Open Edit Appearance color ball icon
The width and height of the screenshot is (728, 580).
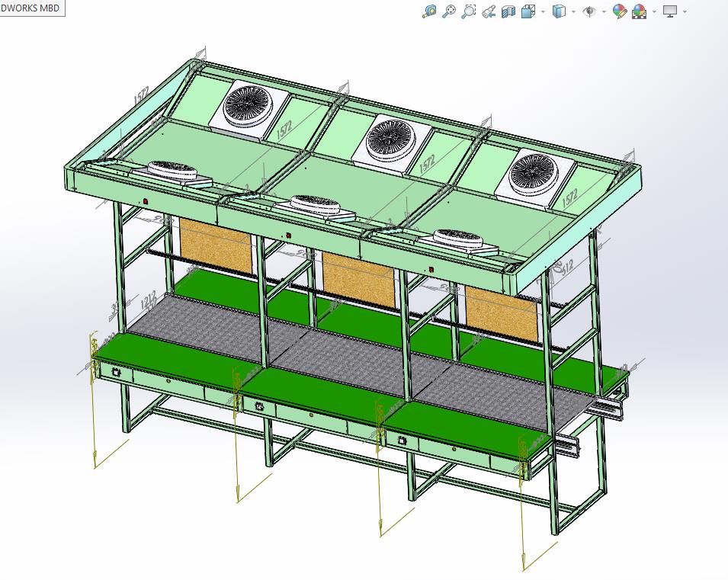[x=619, y=11]
